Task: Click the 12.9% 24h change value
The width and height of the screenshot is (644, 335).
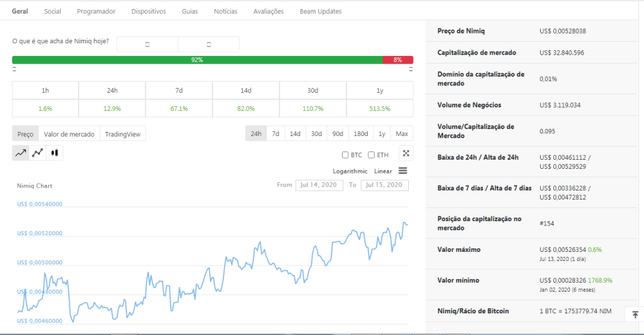Action: click(112, 108)
